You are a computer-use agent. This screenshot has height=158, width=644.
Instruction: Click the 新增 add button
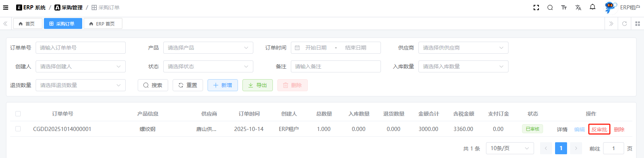(x=223, y=85)
